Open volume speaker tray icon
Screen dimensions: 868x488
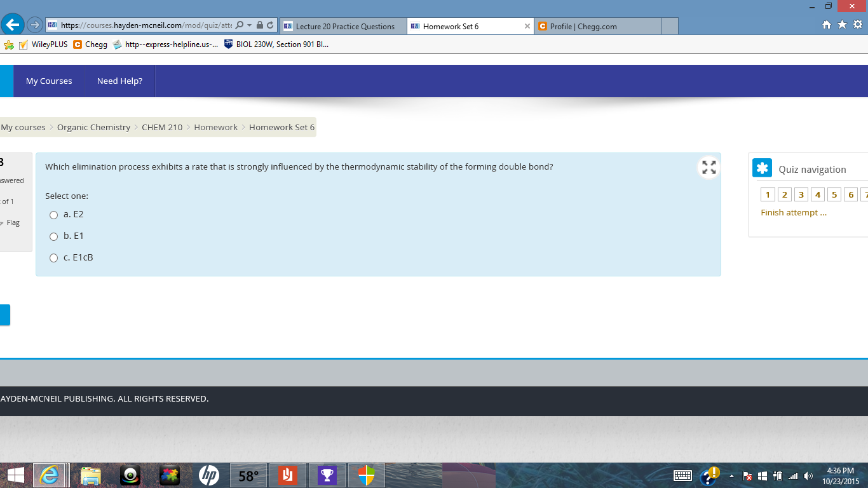point(808,476)
